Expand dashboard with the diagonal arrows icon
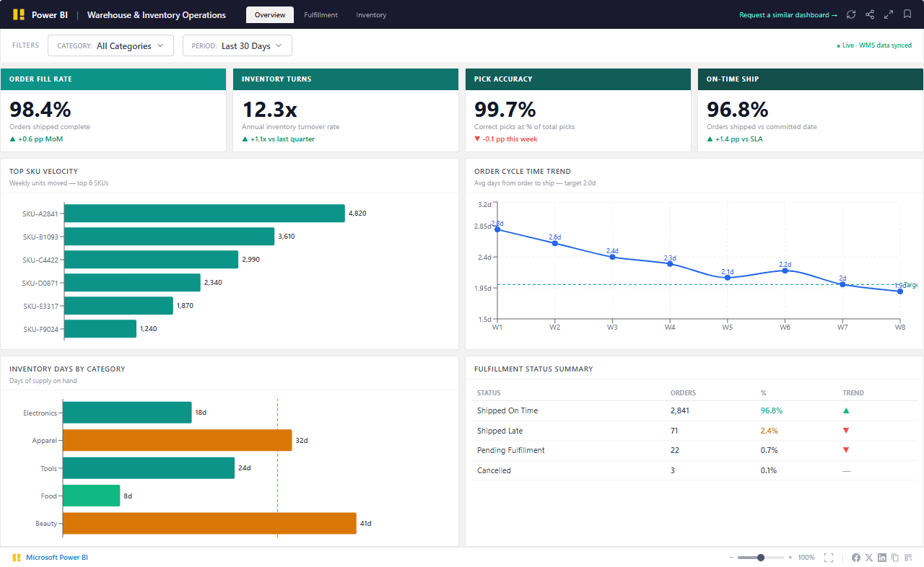 coord(889,14)
